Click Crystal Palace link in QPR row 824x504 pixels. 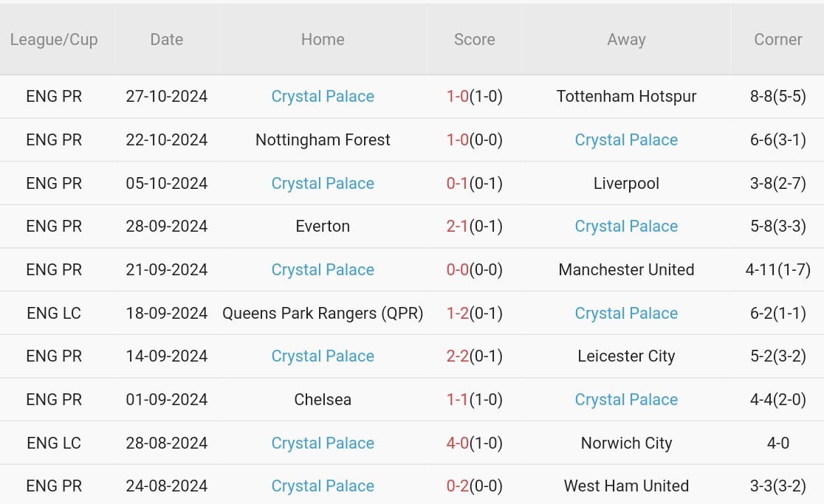click(626, 314)
